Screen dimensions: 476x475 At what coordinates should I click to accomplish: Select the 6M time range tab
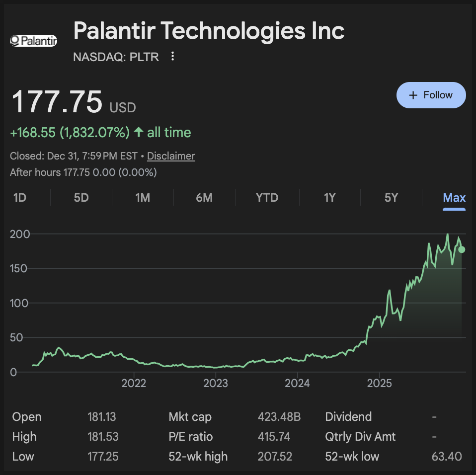[204, 198]
